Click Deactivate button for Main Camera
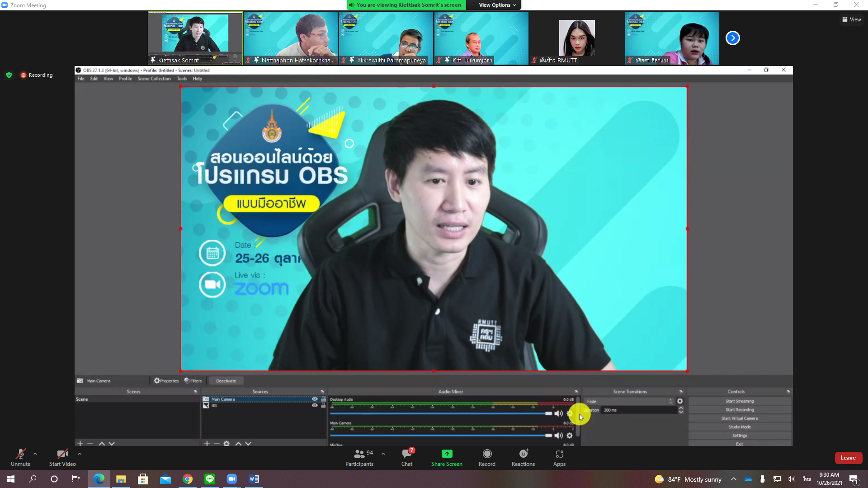Image resolution: width=868 pixels, height=488 pixels. click(226, 381)
